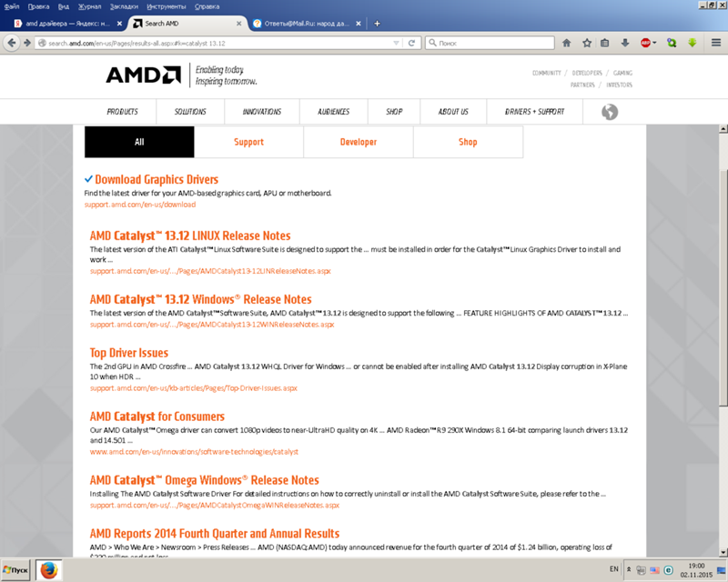Click the tray flag icon
This screenshot has height=582, width=728.
(654, 570)
